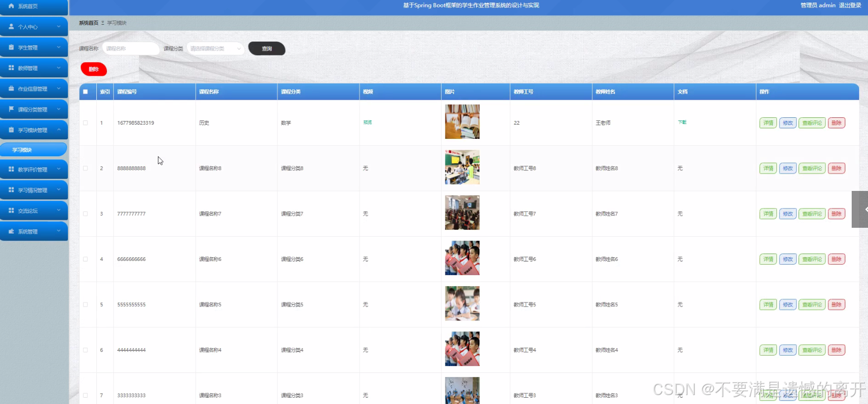
Task: Click the flag icon for 课程分类管理
Action: 11,109
